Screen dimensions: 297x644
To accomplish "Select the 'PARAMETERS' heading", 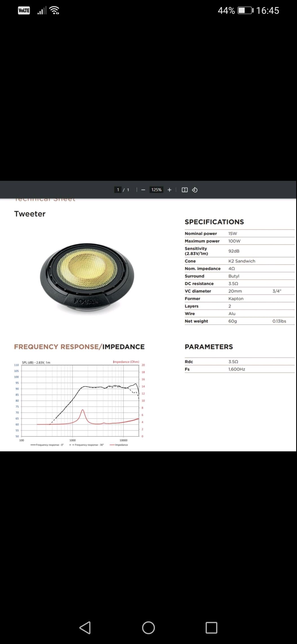I will tap(209, 347).
